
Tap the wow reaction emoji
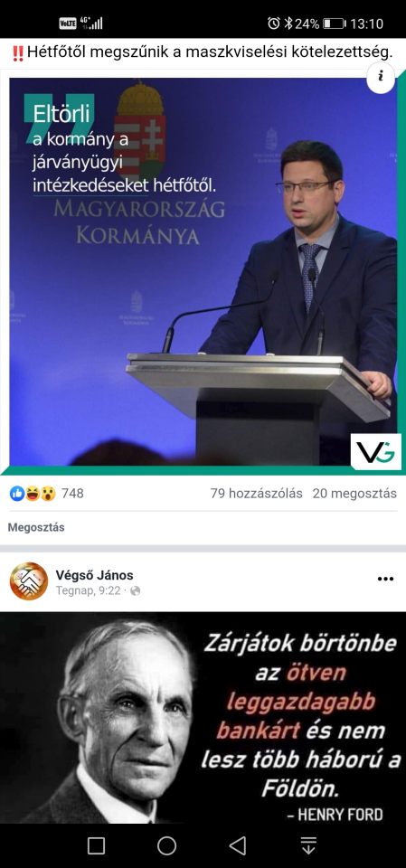(x=48, y=494)
